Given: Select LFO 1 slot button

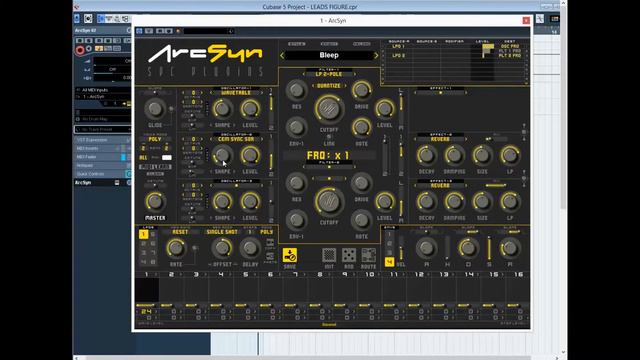Looking at the screenshot, I should click(x=143, y=234).
